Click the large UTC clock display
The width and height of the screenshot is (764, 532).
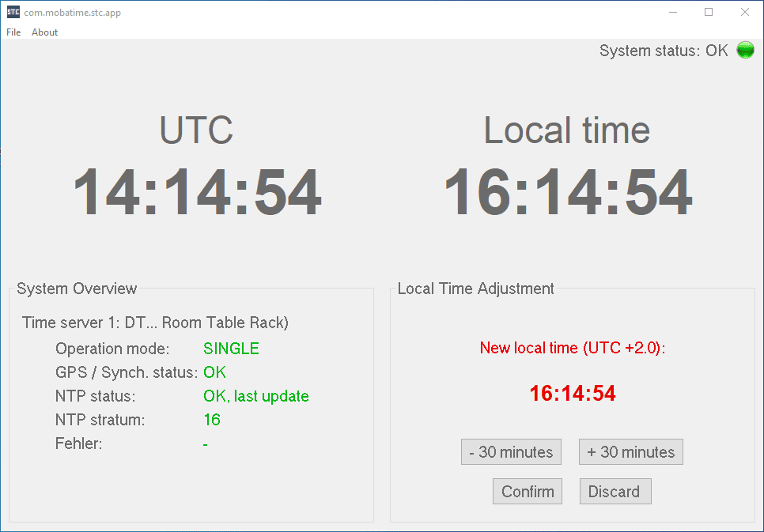coord(197,192)
